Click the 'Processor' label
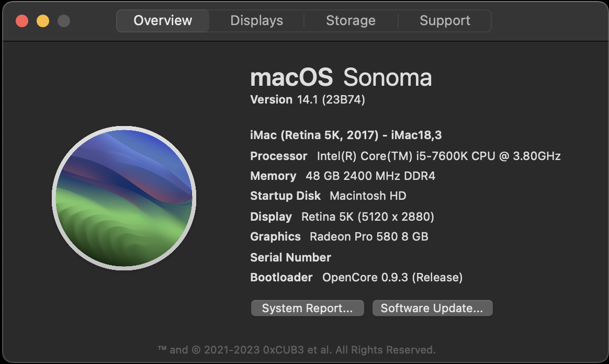The image size is (609, 364). click(278, 156)
